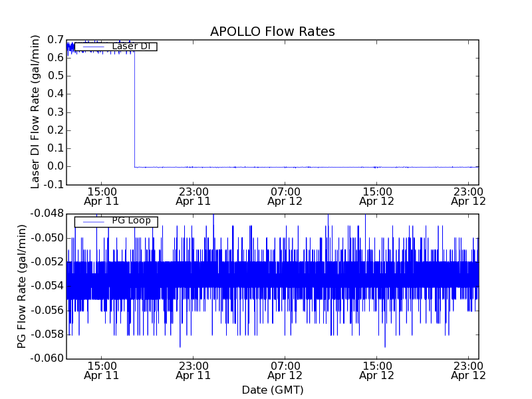Click the -0.048 tick label on PG plot
This screenshot has width=532, height=399.
[47, 213]
